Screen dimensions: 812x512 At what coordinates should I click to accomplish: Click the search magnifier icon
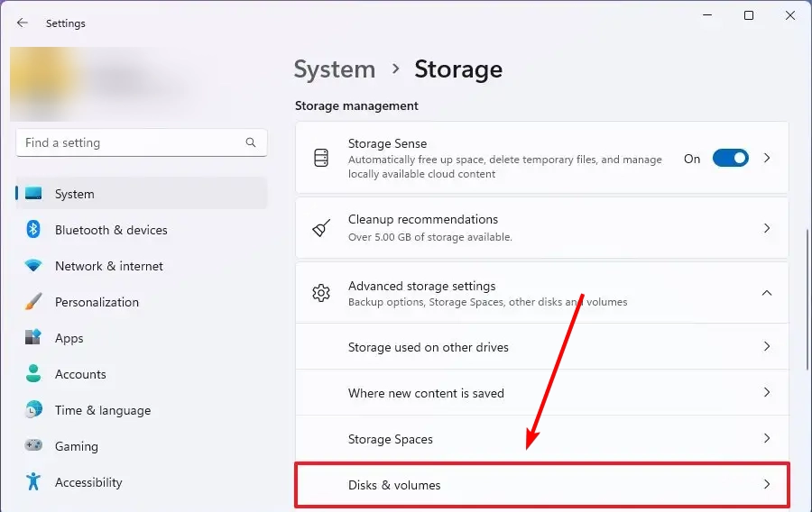click(251, 142)
